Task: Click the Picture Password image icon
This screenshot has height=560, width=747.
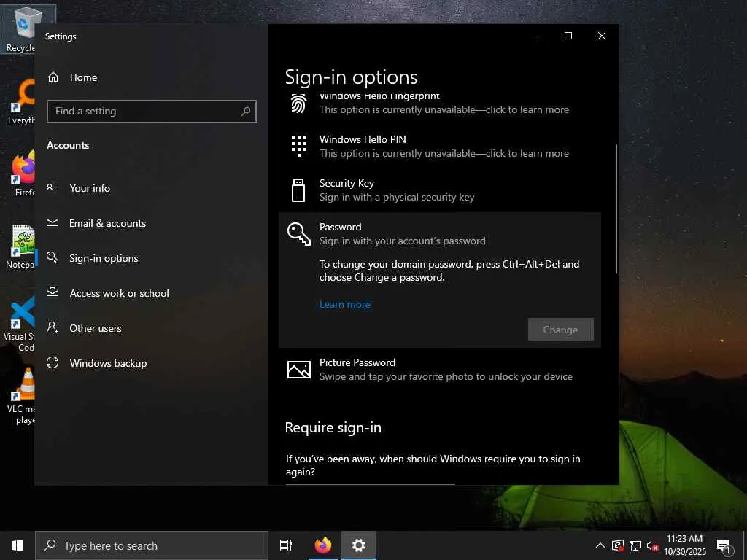Action: (x=298, y=370)
